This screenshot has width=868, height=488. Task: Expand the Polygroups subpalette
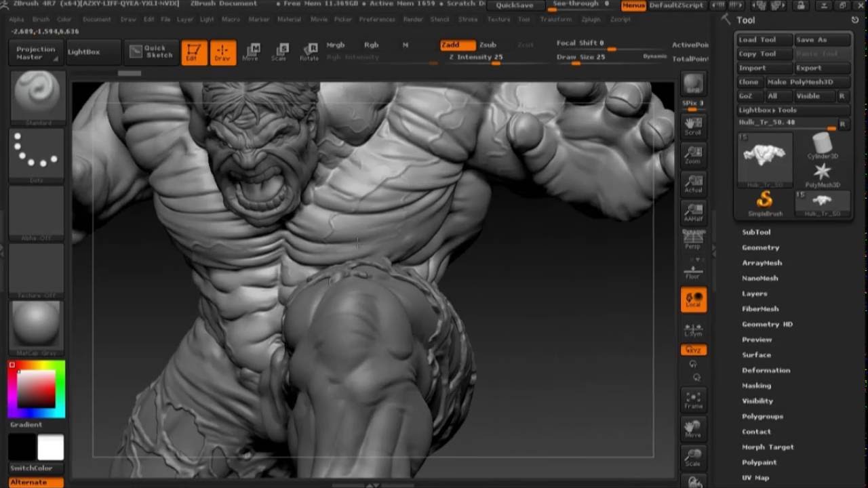[762, 416]
